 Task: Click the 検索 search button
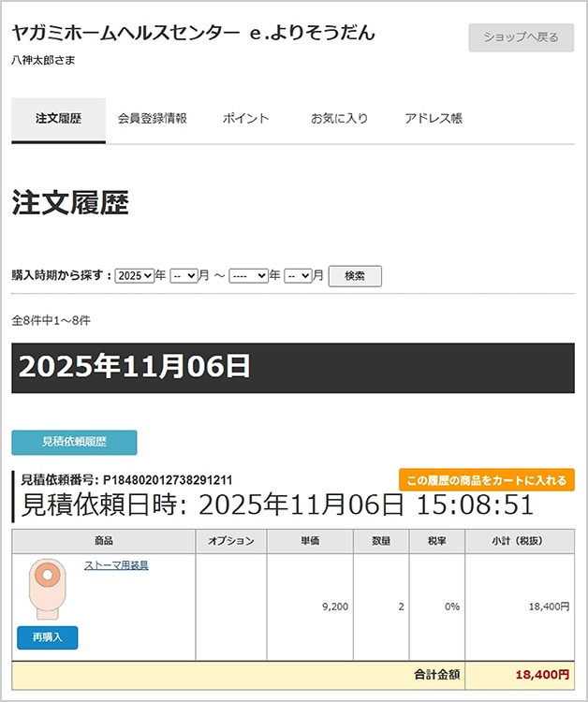(x=355, y=276)
